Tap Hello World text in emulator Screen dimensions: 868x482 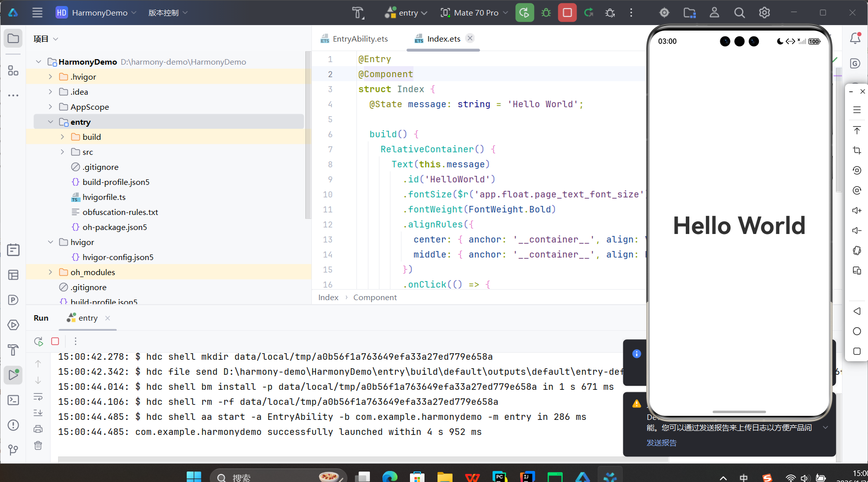739,225
